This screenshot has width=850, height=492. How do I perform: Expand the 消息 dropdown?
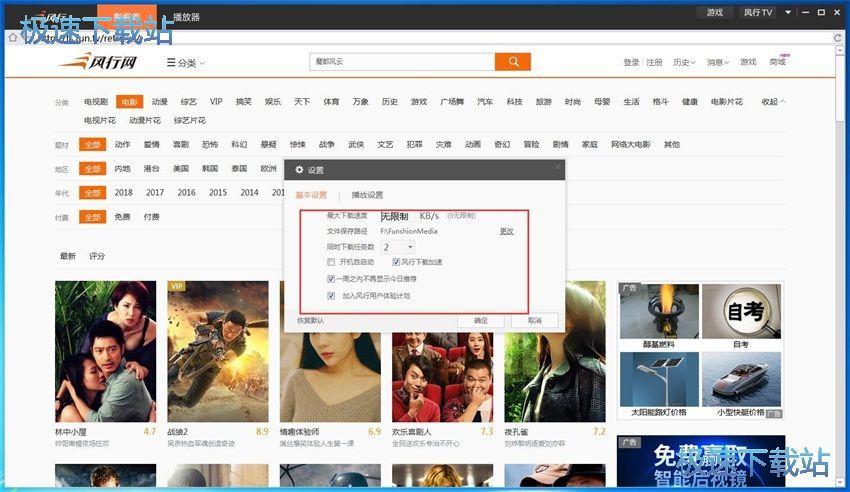pyautogui.click(x=718, y=62)
